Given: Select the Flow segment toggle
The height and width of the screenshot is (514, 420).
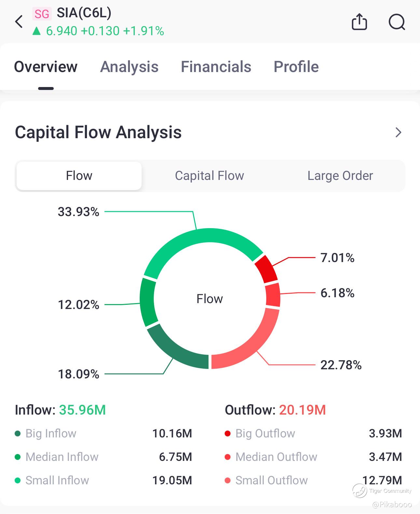Looking at the screenshot, I should pos(79,176).
